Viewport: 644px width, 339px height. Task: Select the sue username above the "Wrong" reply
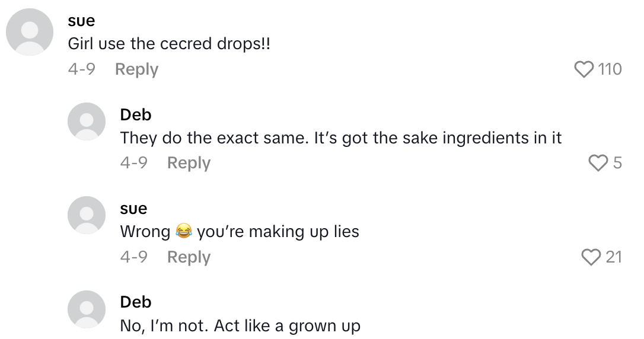point(133,209)
